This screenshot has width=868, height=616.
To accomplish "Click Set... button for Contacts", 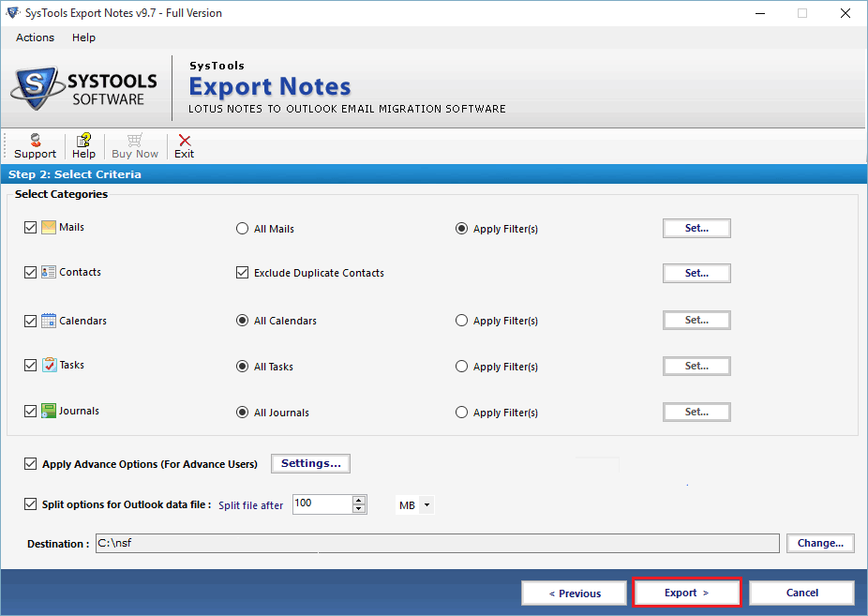I will tap(696, 273).
